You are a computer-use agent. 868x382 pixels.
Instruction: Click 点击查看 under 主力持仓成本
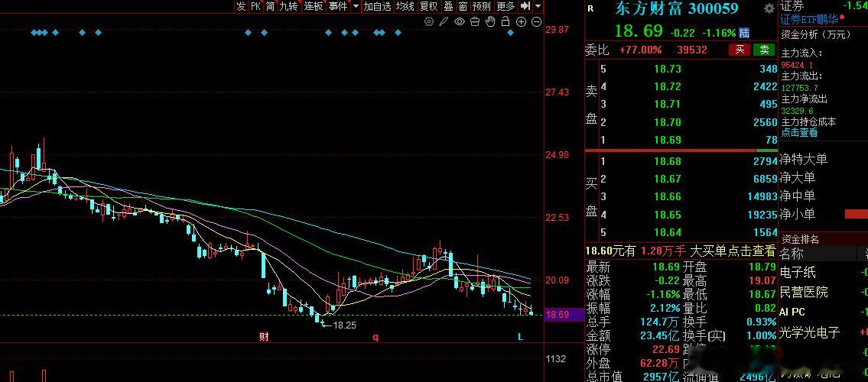tap(799, 133)
